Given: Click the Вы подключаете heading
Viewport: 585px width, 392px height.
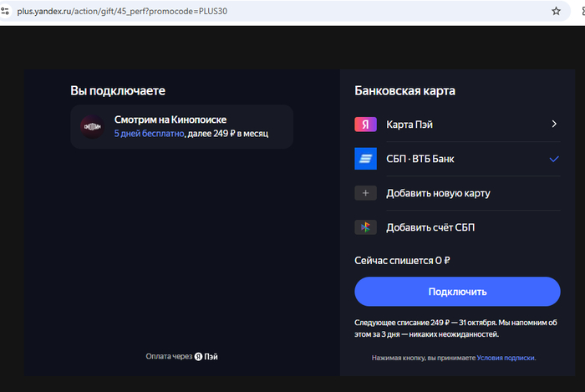Looking at the screenshot, I should 118,90.
